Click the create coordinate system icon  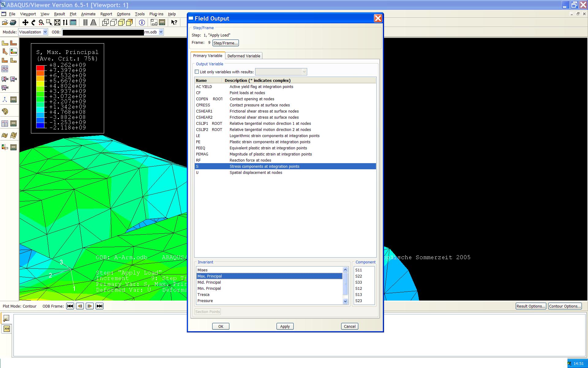tap(5, 99)
